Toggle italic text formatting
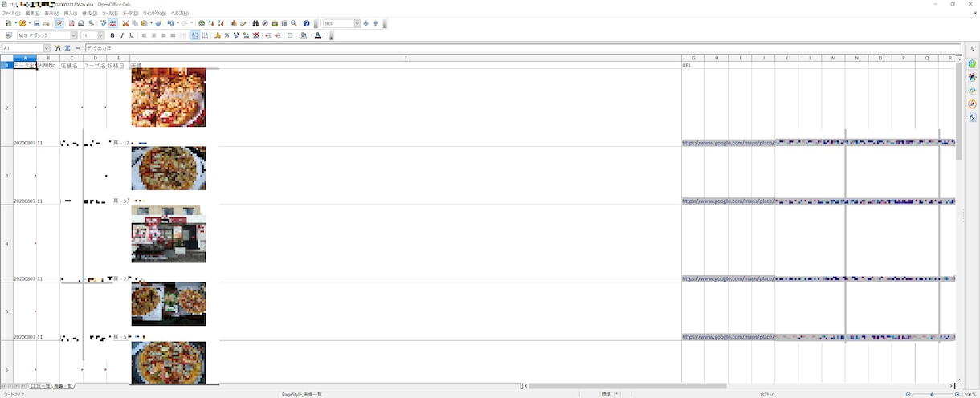The width and height of the screenshot is (980, 398). [x=122, y=35]
